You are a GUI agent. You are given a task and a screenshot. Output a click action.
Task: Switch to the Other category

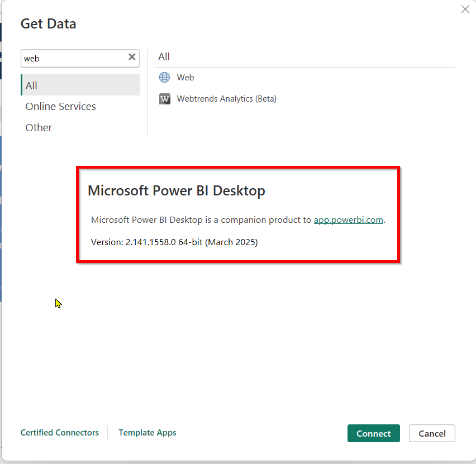pos(39,128)
